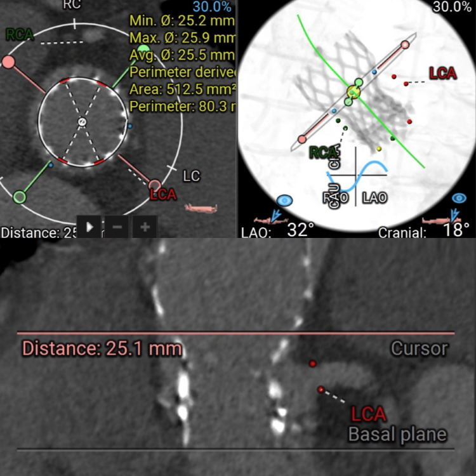
Task: Select upper pink endpoint of the angiographic plane bar
Action: point(405,45)
